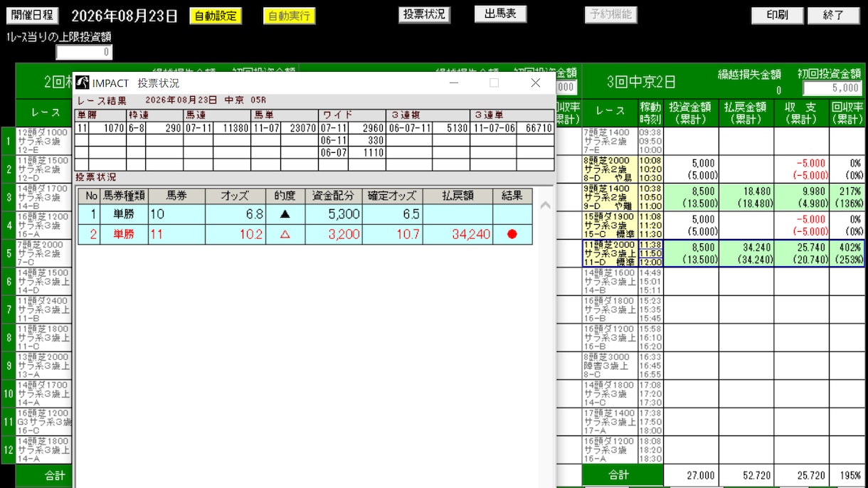Viewport: 868px width, 488px height.
Task: Minimize the IMPACT 投票状況 window
Action: pyautogui.click(x=453, y=83)
